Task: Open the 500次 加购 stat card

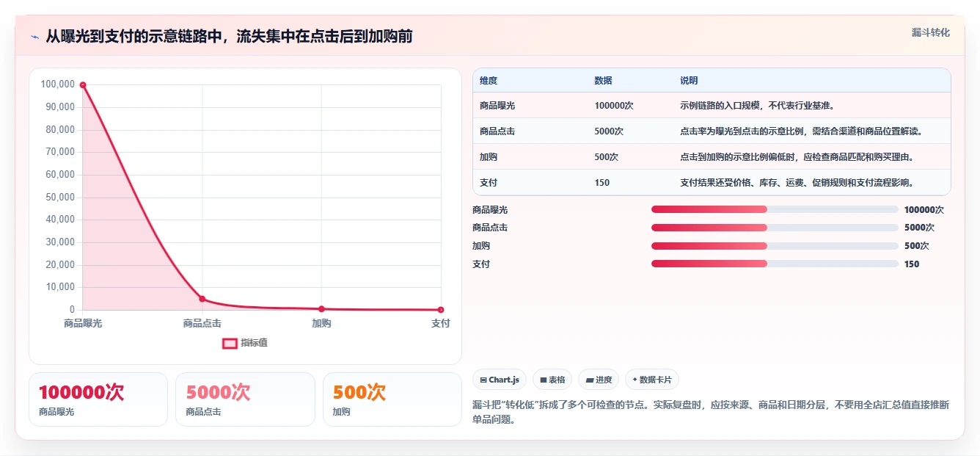Action: 392,399
